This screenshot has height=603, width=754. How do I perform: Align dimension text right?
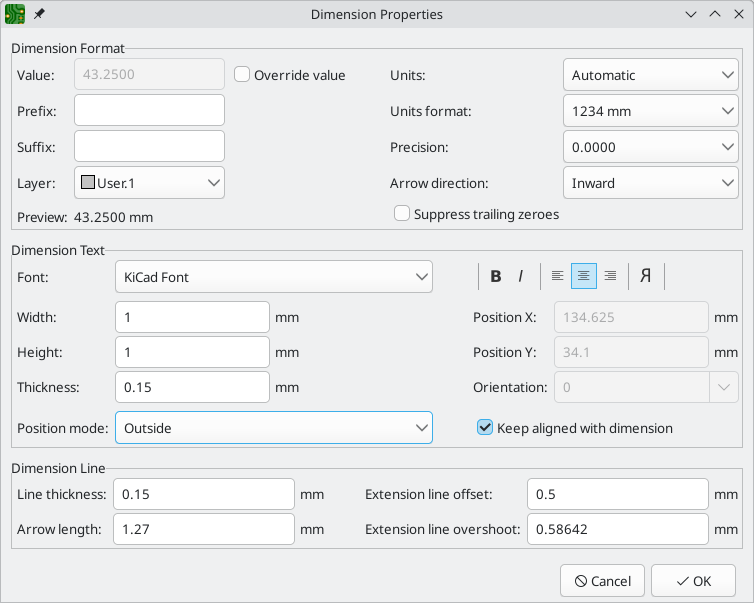(x=610, y=276)
